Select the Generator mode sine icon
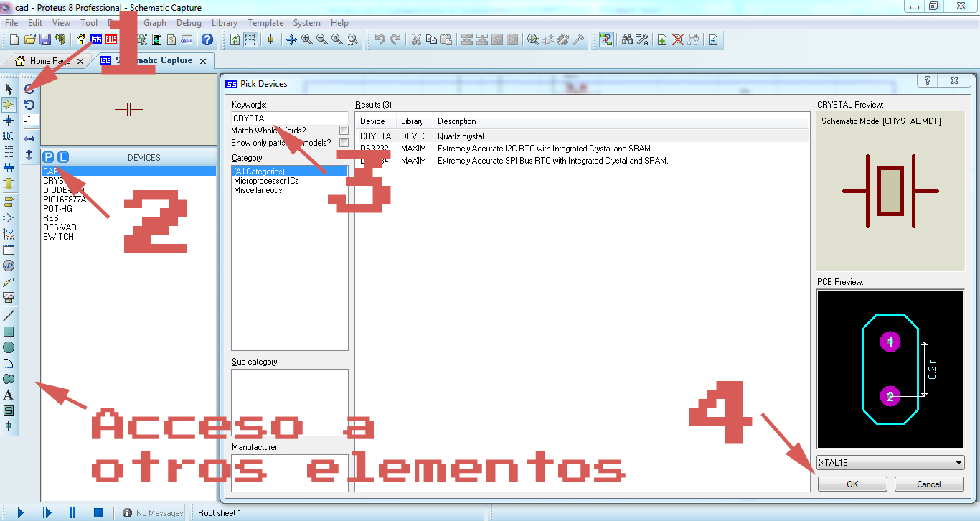 pos(9,266)
